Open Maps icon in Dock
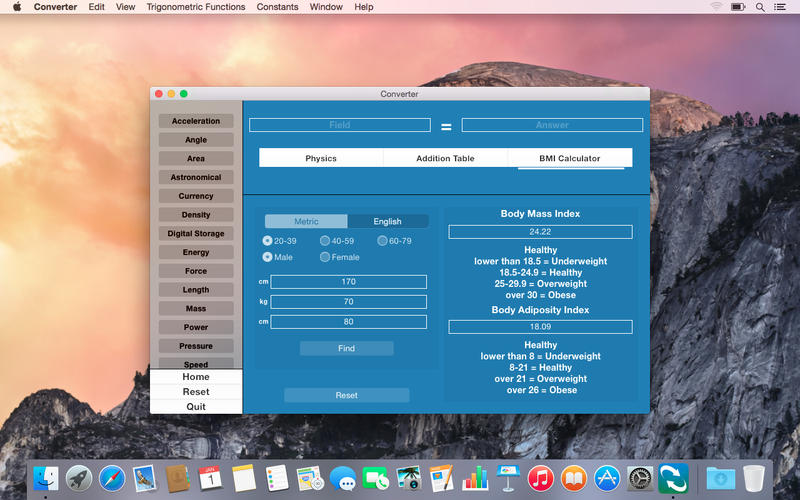 point(310,479)
